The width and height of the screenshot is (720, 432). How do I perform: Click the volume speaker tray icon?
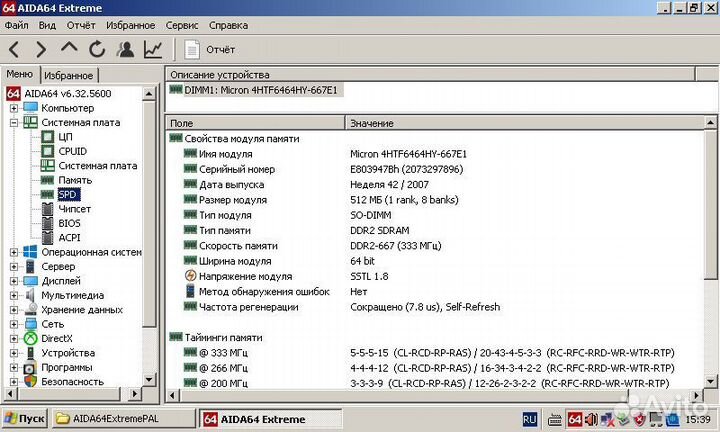point(591,419)
